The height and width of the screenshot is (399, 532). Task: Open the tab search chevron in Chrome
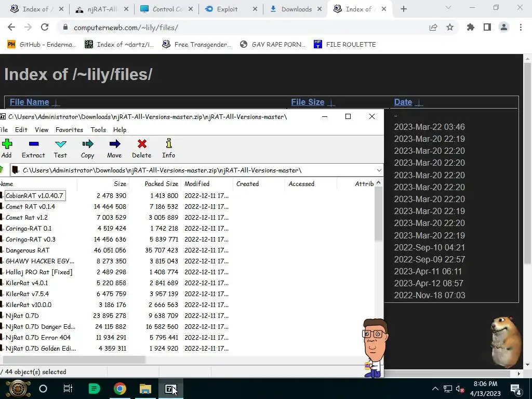(448, 7)
